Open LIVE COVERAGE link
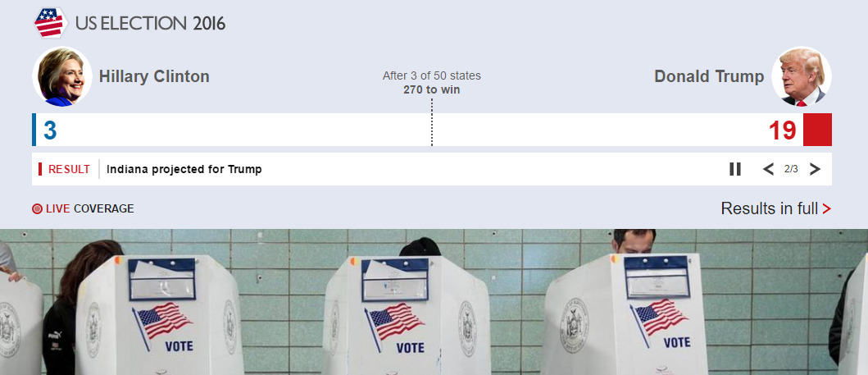 [83, 208]
